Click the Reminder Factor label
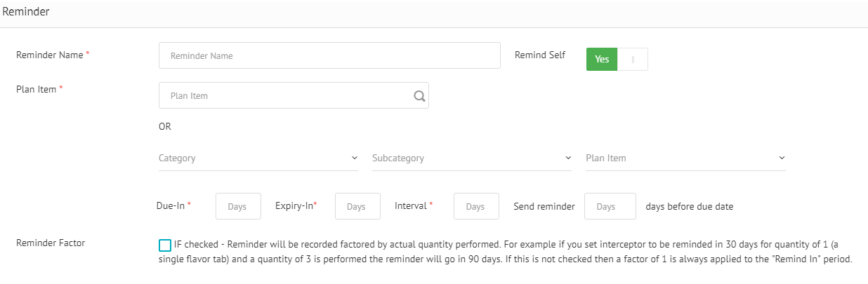 [51, 243]
